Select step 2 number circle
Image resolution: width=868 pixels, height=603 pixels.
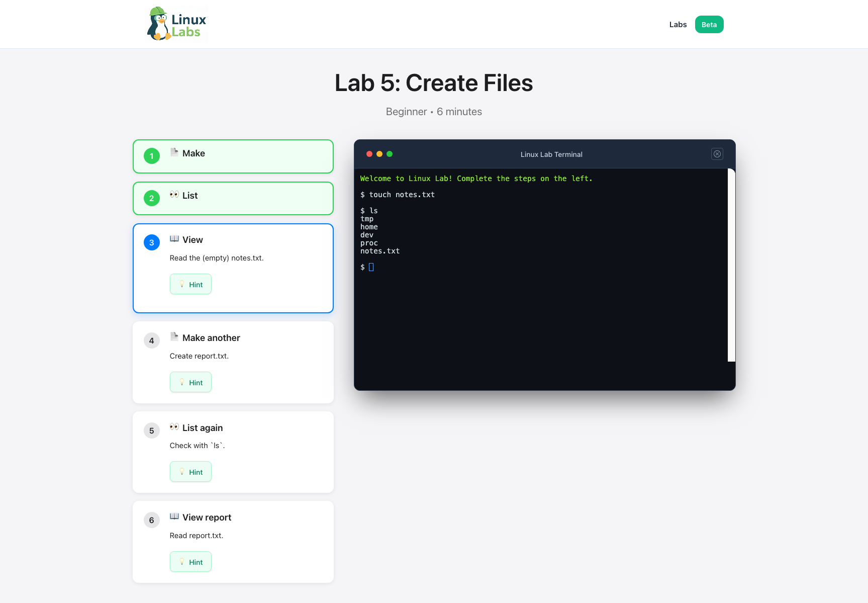(152, 198)
